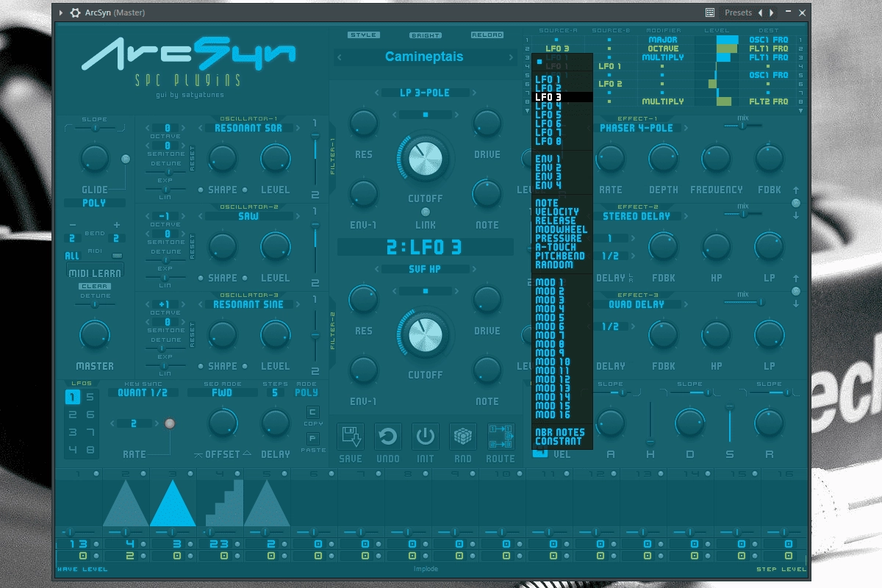This screenshot has width=882, height=588.
Task: Select LFO 2 in the LFOS selector
Action: 73,415
